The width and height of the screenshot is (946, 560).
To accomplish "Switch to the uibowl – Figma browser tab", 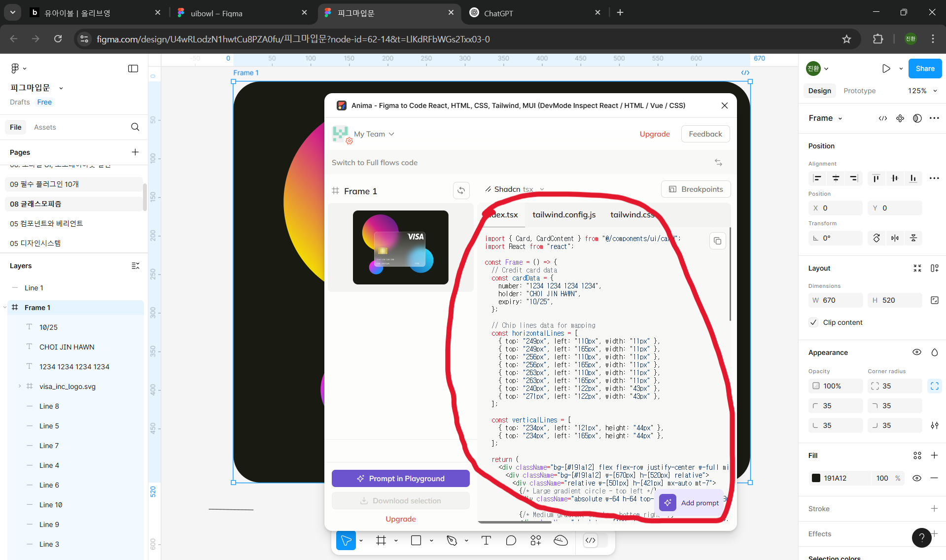I will coord(243,13).
